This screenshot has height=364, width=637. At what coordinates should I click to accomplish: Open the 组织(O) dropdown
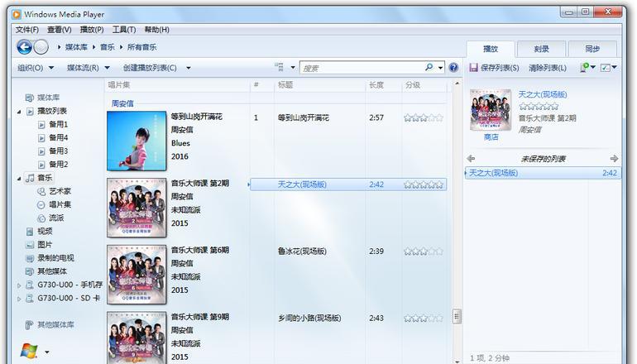tap(36, 68)
